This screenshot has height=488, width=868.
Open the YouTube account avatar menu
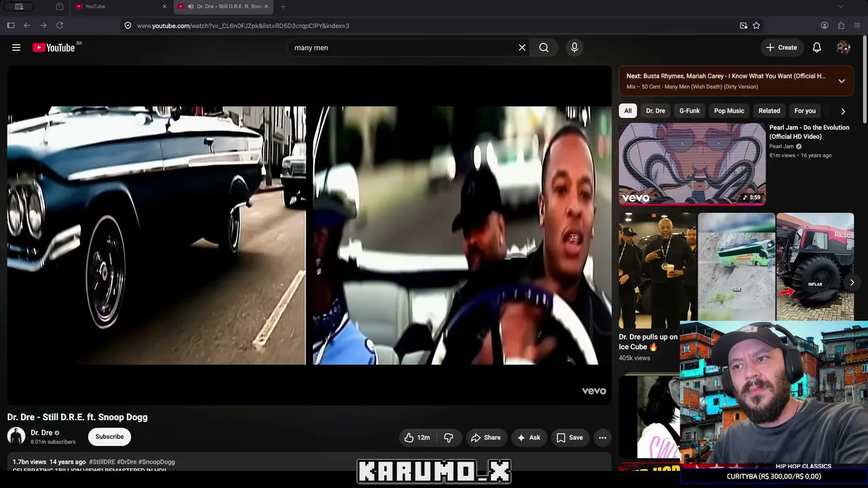pyautogui.click(x=844, y=47)
